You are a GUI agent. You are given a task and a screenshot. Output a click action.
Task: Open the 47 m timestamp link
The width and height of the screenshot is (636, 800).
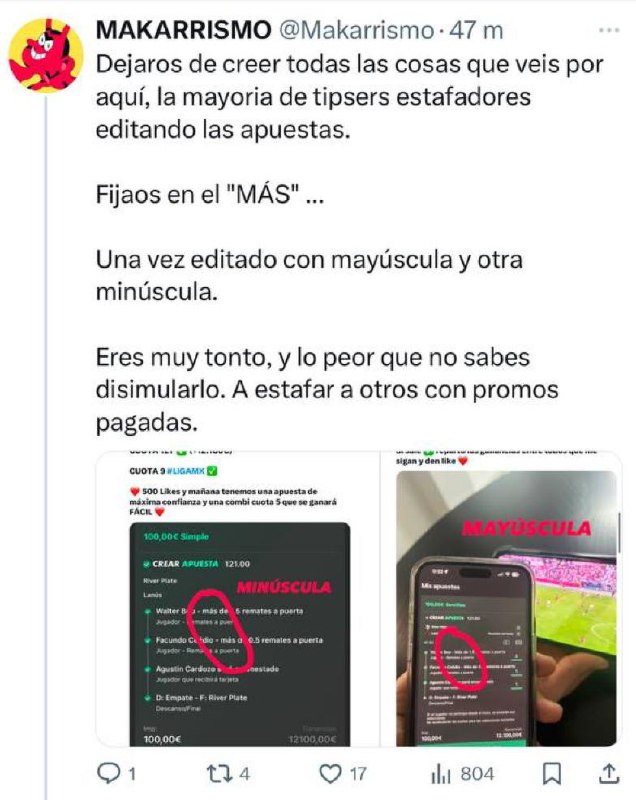coord(476,31)
